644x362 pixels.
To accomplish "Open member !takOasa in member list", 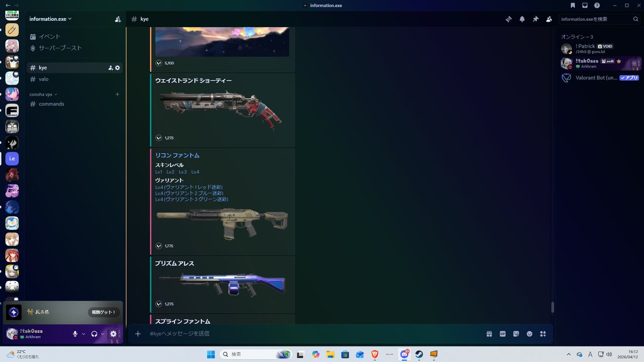I will (x=599, y=63).
